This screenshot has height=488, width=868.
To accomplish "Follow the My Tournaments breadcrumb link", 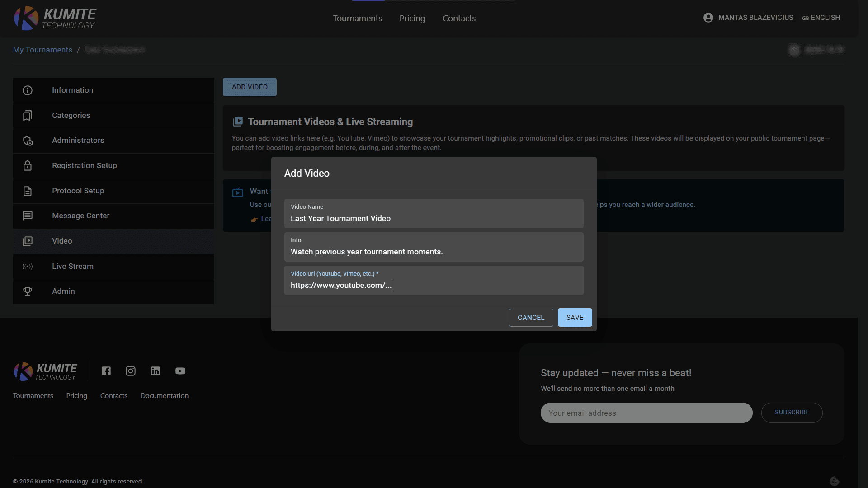I will (x=42, y=50).
